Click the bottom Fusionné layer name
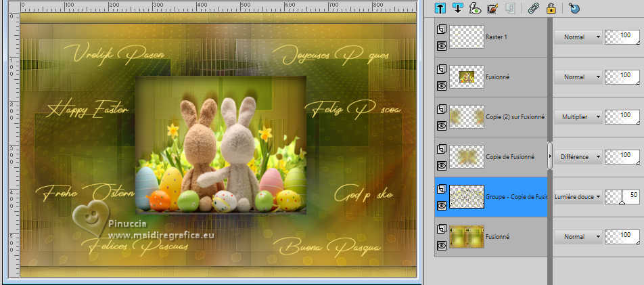 click(x=497, y=237)
